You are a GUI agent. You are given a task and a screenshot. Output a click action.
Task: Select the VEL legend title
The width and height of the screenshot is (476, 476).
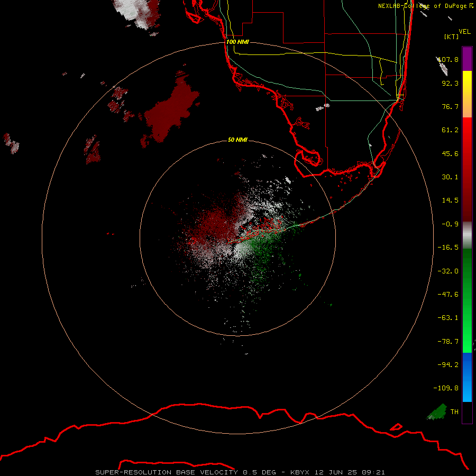464,31
